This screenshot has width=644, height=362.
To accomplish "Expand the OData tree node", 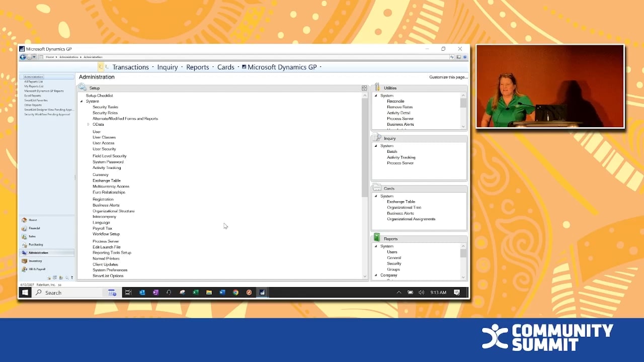I will tap(88, 125).
